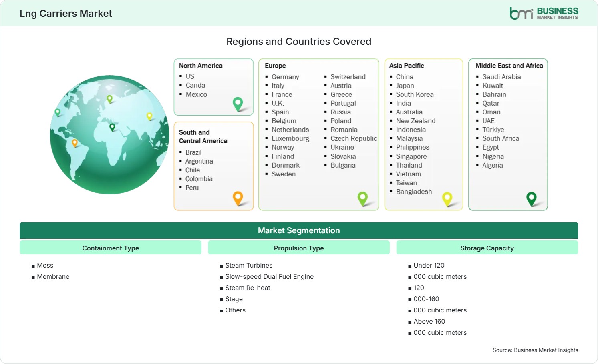The height and width of the screenshot is (364, 598).
Task: Click 'Luxembourg' in Europe list
Action: [x=290, y=138]
